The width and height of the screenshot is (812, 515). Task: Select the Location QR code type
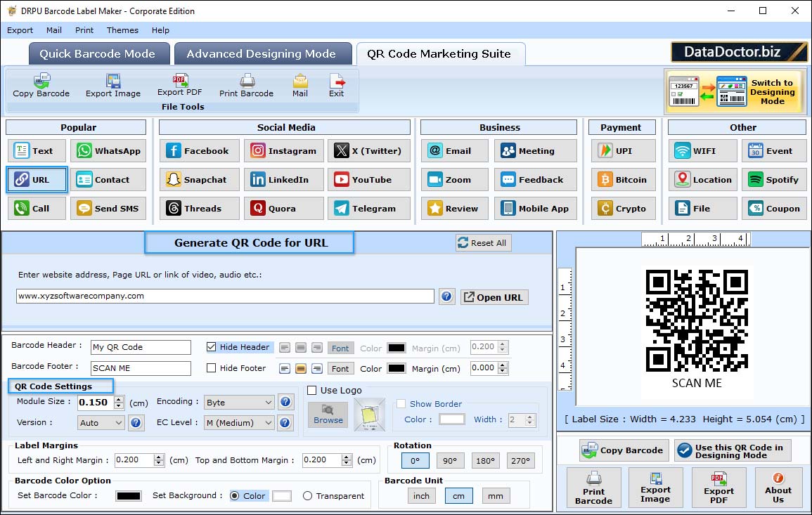tap(703, 180)
